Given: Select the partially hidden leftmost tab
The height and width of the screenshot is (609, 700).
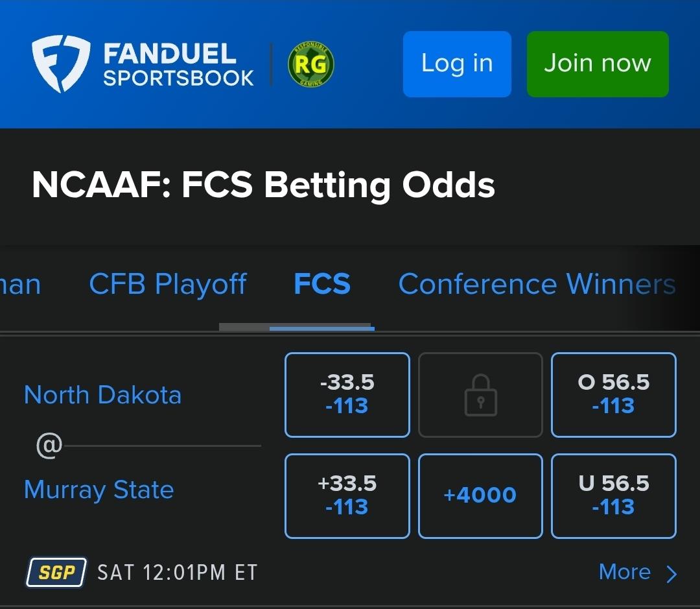Looking at the screenshot, I should click(x=19, y=284).
